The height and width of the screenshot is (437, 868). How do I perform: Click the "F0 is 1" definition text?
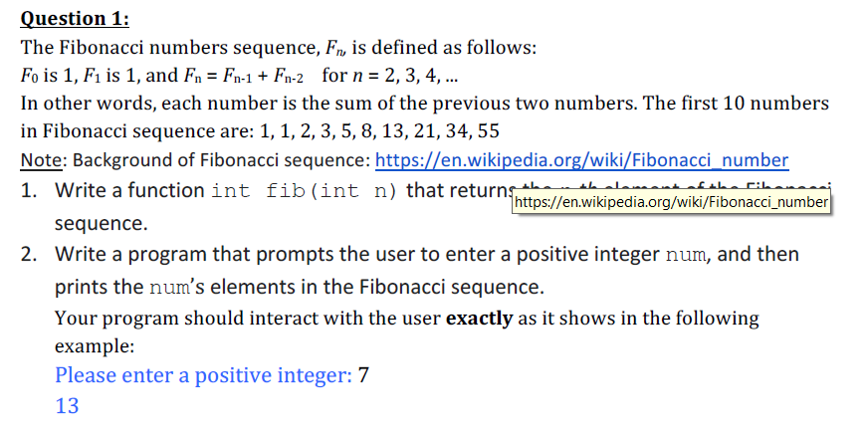pyautogui.click(x=49, y=76)
